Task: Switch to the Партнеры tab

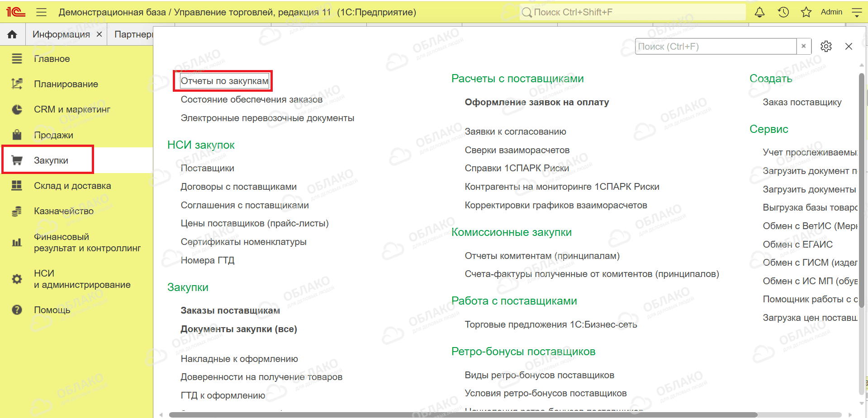Action: pos(133,34)
